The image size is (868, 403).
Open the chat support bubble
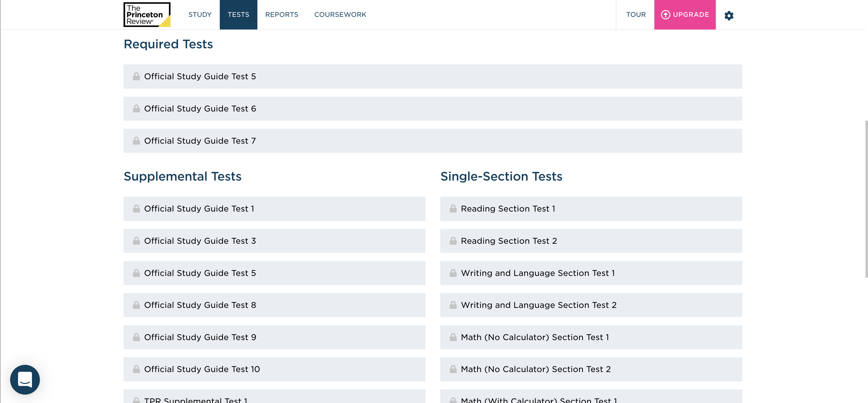pos(25,379)
